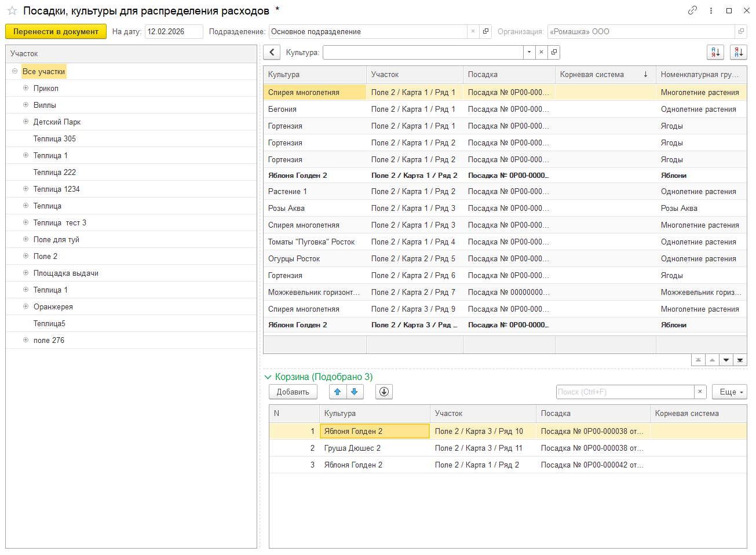Collapse the Корзина section
Image resolution: width=756 pixels, height=555 pixels.
point(268,377)
